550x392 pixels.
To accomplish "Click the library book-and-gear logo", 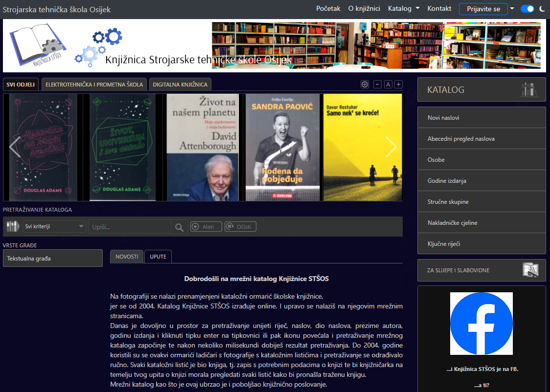I will (38, 45).
